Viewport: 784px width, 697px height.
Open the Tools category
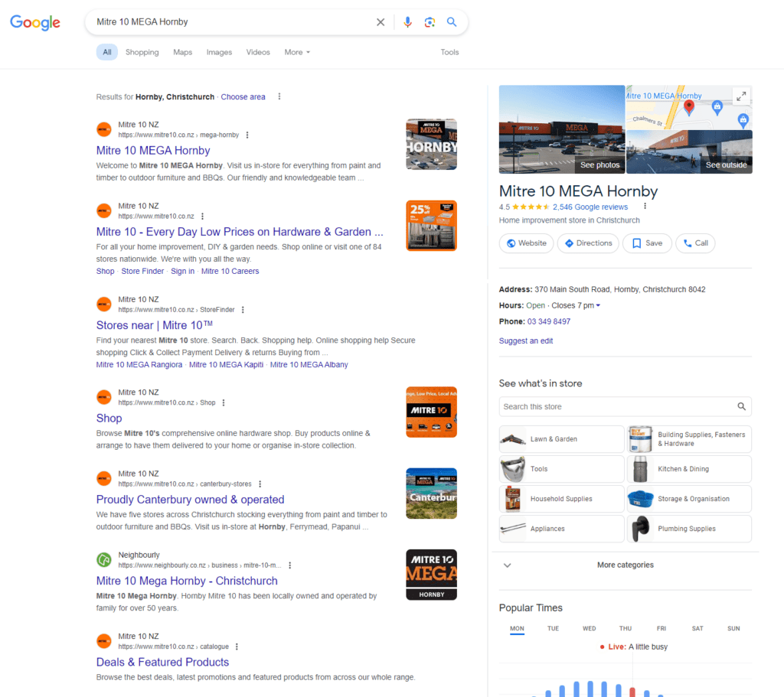pos(561,469)
